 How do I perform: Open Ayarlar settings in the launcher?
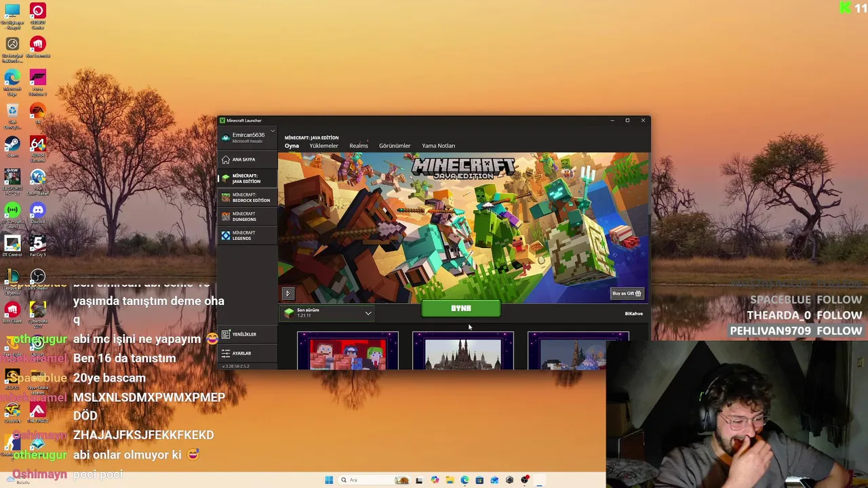tap(247, 353)
